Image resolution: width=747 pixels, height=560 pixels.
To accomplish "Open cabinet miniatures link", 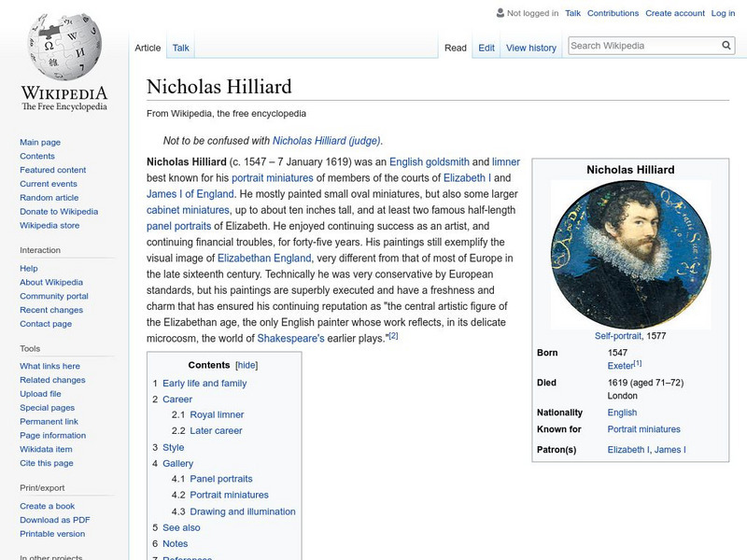I will (x=188, y=210).
